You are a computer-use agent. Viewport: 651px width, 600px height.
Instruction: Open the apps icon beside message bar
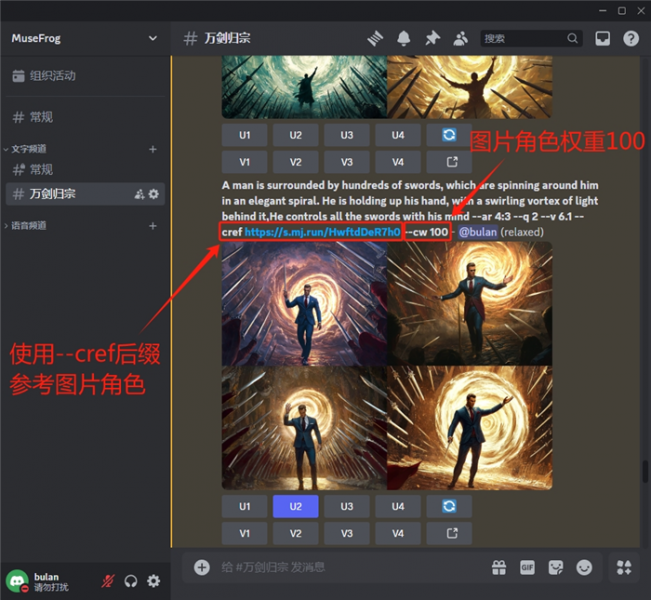(624, 567)
